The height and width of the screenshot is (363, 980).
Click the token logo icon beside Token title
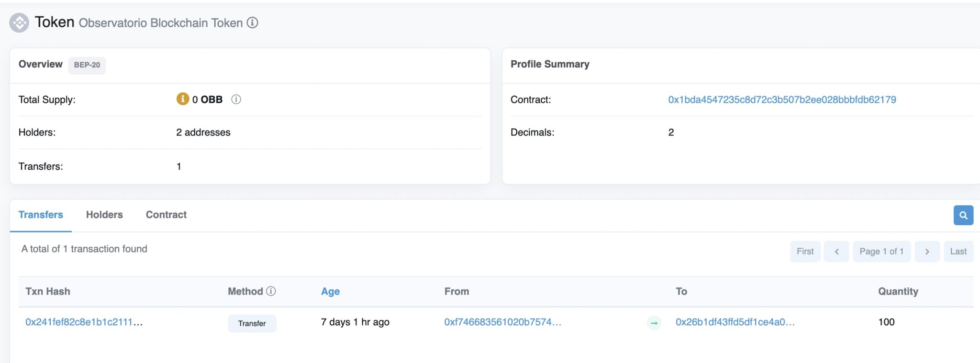19,22
